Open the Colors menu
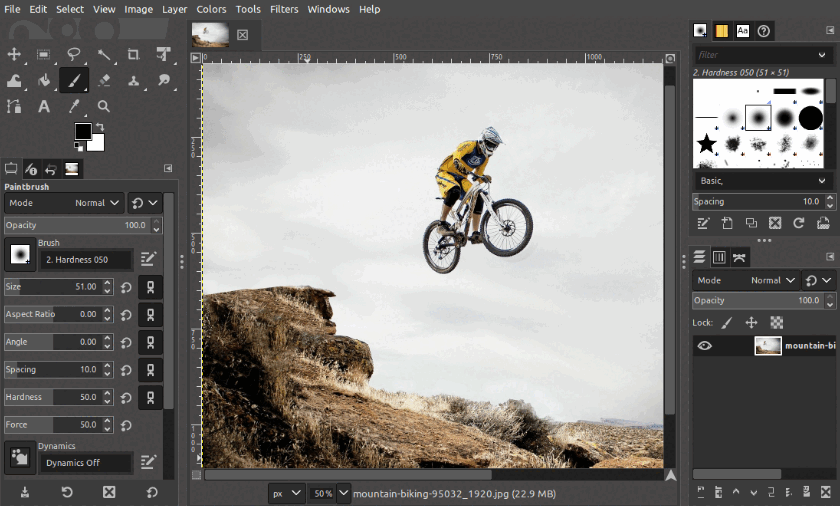Image resolution: width=840 pixels, height=506 pixels. pyautogui.click(x=211, y=9)
